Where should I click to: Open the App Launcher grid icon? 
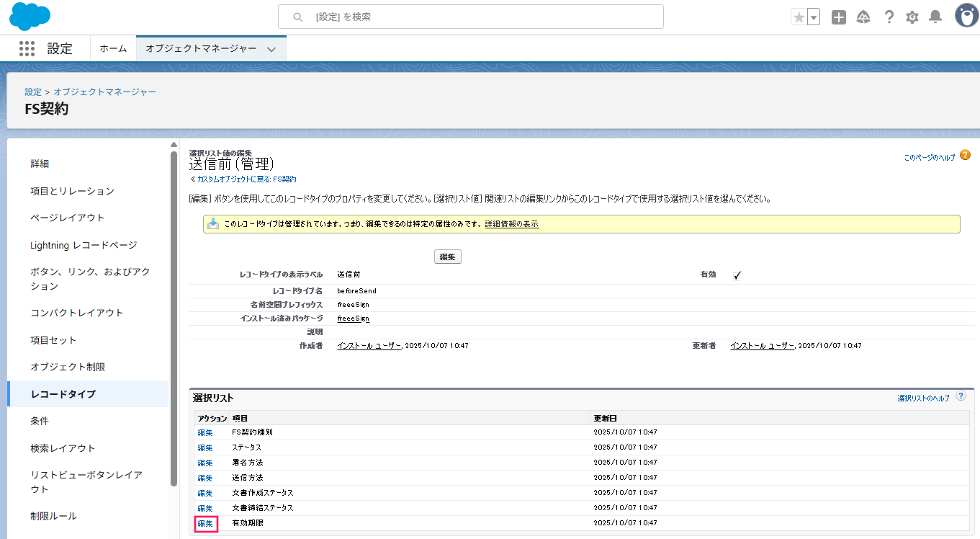(27, 48)
